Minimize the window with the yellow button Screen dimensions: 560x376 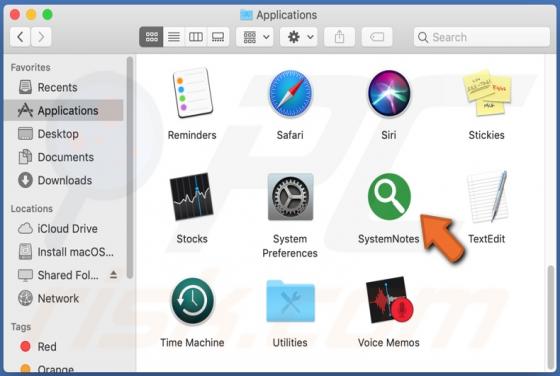click(x=31, y=15)
